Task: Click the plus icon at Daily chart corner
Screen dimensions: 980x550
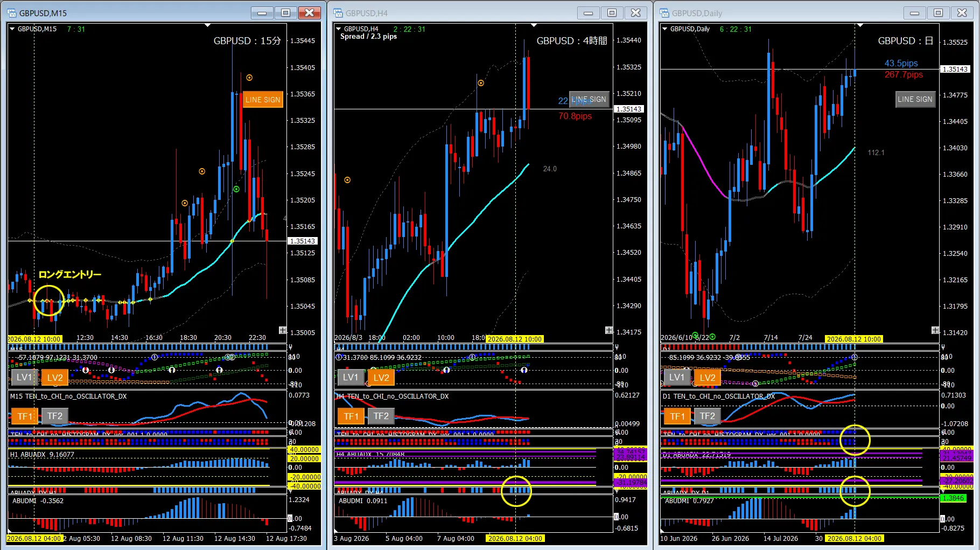Action: 935,330
